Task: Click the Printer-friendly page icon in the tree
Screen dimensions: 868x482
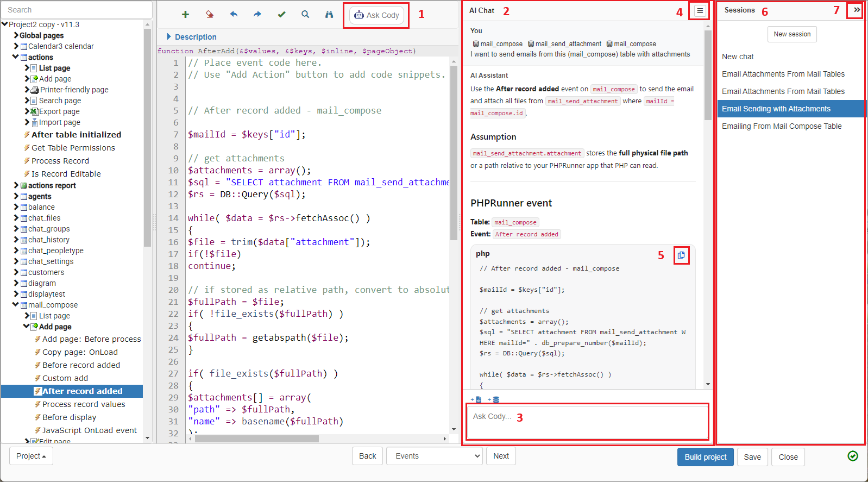Action: (x=35, y=90)
